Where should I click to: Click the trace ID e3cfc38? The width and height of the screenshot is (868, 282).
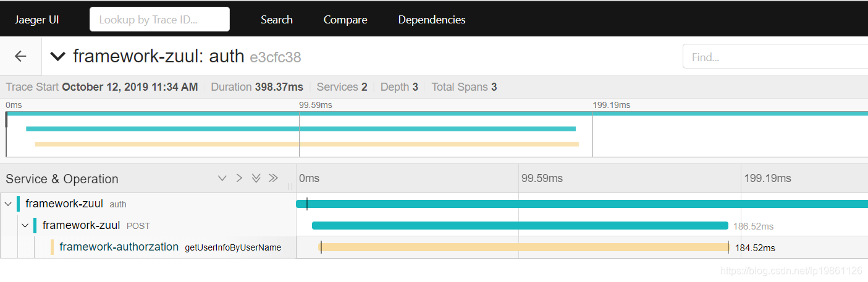click(x=276, y=57)
